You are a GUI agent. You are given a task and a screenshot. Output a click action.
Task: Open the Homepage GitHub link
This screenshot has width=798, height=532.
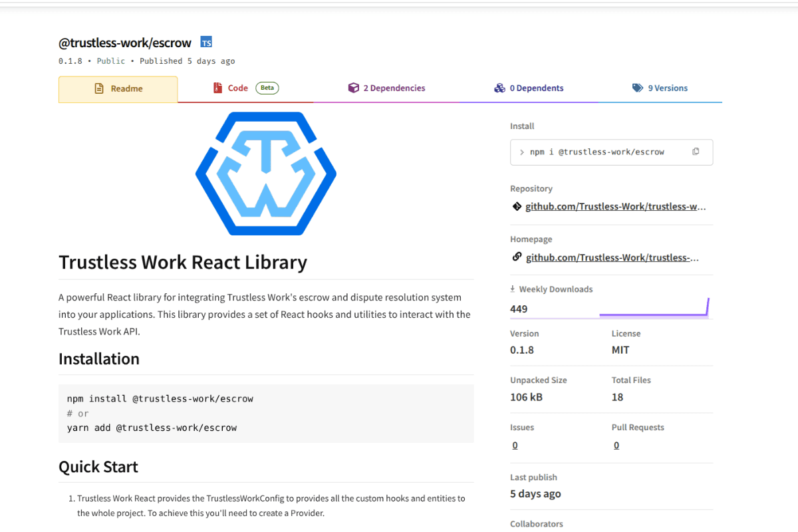(612, 257)
